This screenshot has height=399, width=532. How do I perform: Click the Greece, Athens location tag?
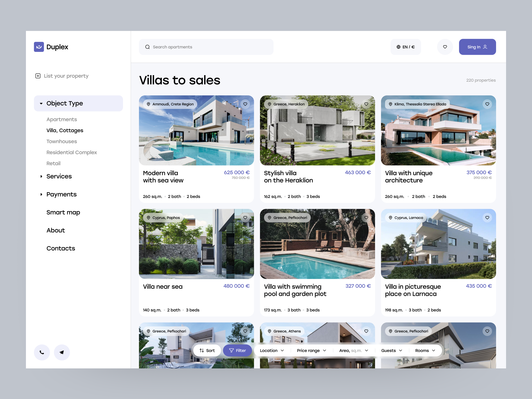pos(284,331)
